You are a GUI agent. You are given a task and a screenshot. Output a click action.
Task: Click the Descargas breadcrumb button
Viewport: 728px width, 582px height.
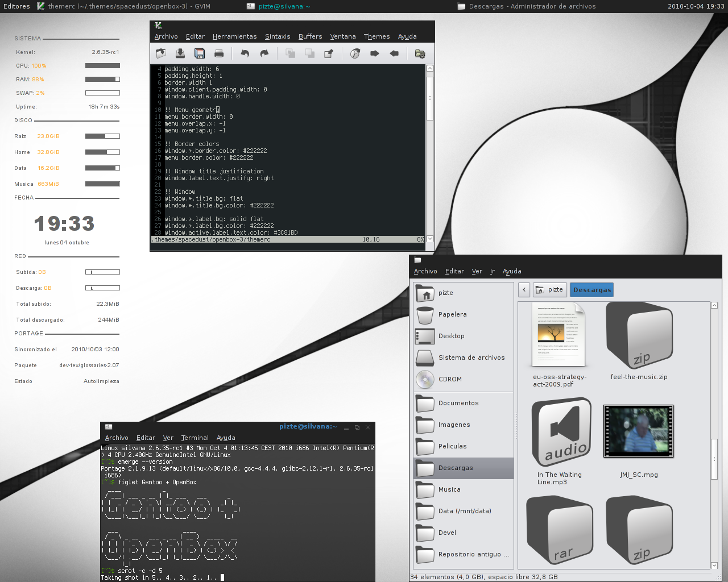click(591, 290)
